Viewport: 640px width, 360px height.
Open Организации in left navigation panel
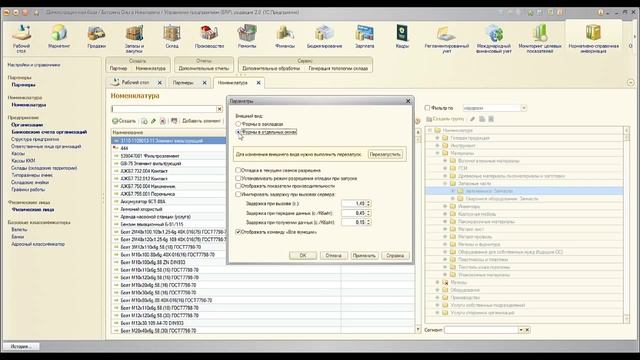(27, 124)
